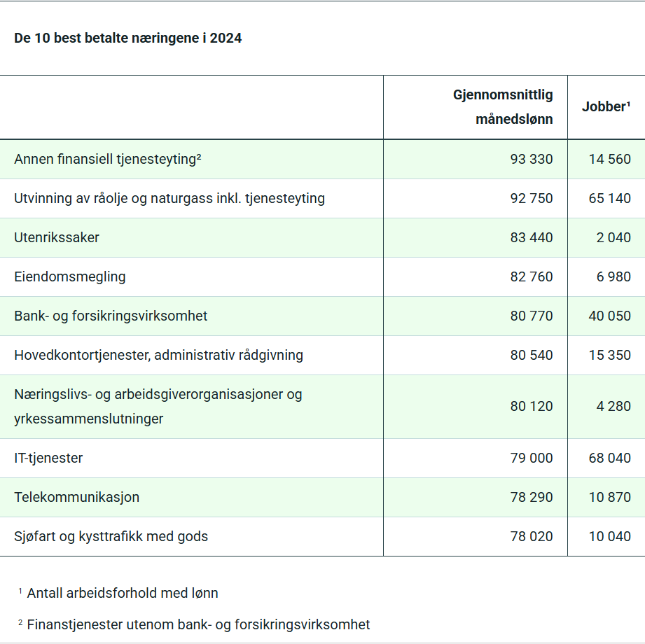
Task: Select 'Næringslivs- og arbeidsgiverorganisasjoner og yrkessammenslutninger'
Action: tap(158, 406)
